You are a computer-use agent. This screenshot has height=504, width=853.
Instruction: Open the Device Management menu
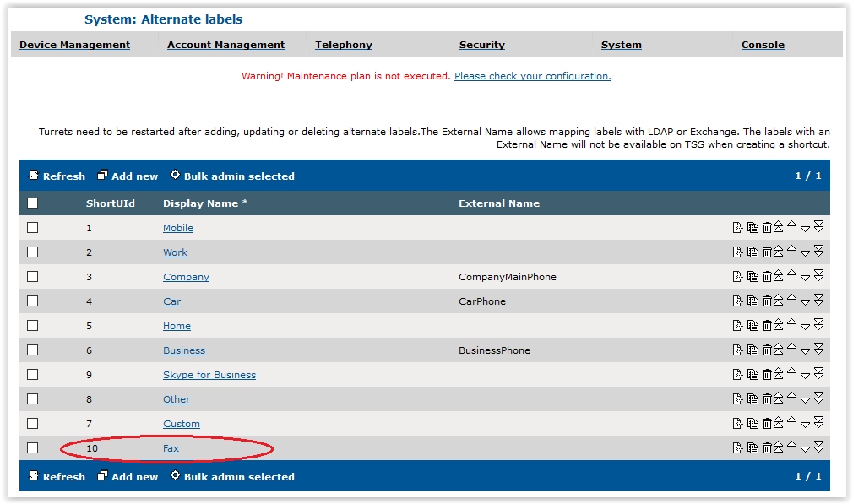74,45
